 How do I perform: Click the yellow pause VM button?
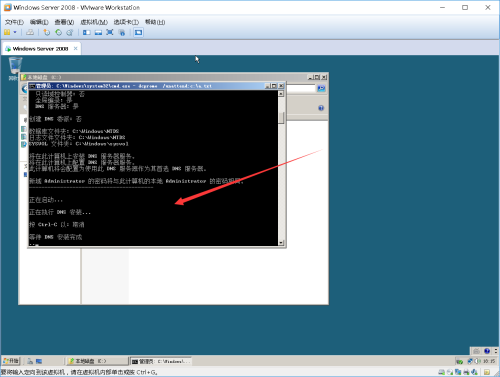tap(7, 32)
